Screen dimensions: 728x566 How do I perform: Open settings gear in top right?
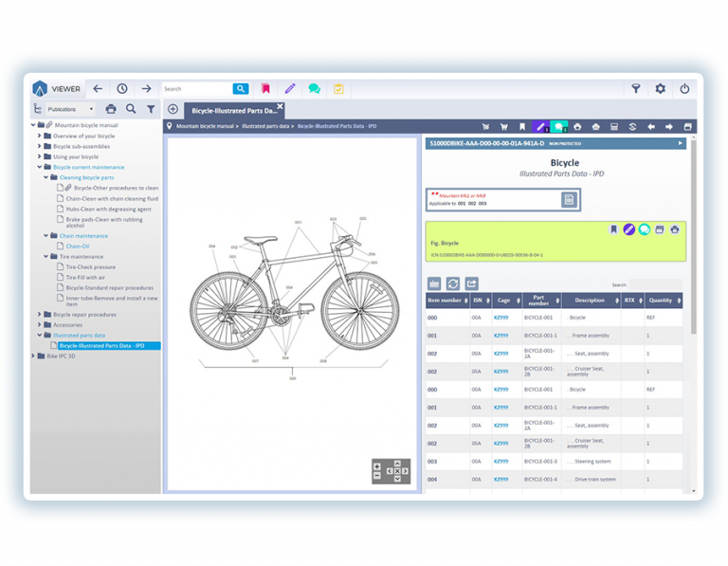pos(660,89)
